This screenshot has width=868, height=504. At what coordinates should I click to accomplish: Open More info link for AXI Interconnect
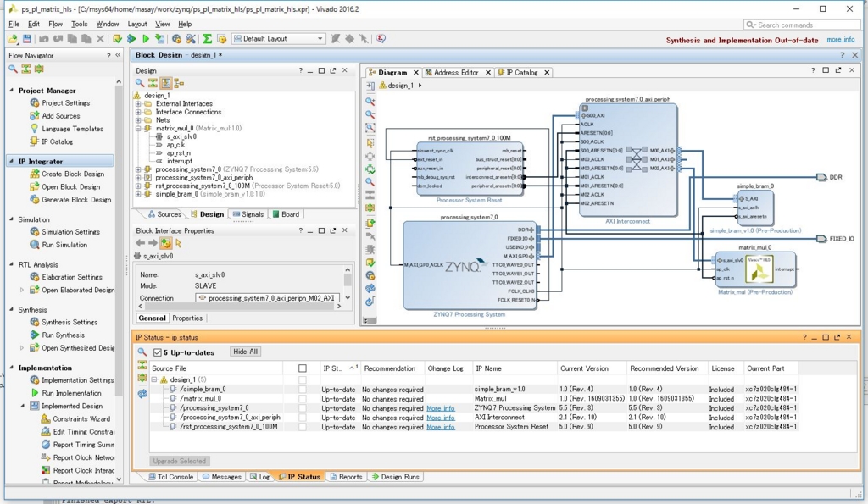[x=440, y=418]
